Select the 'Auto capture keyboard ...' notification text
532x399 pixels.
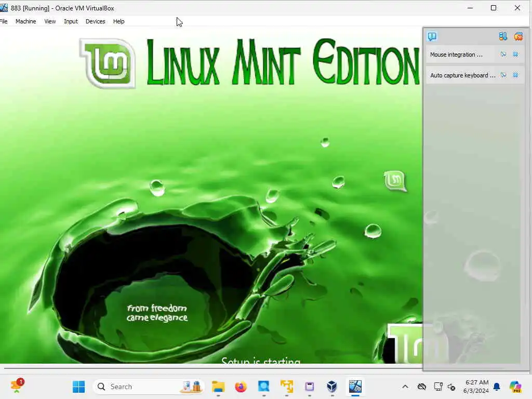tap(463, 75)
